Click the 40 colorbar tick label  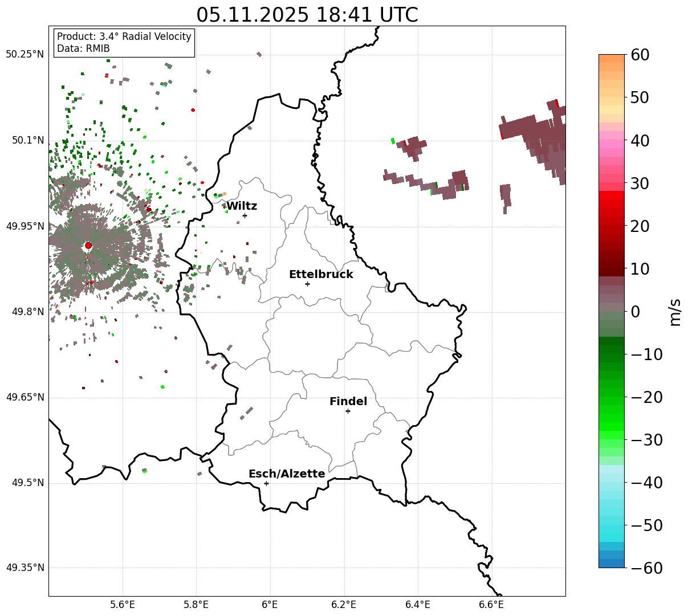click(x=641, y=140)
